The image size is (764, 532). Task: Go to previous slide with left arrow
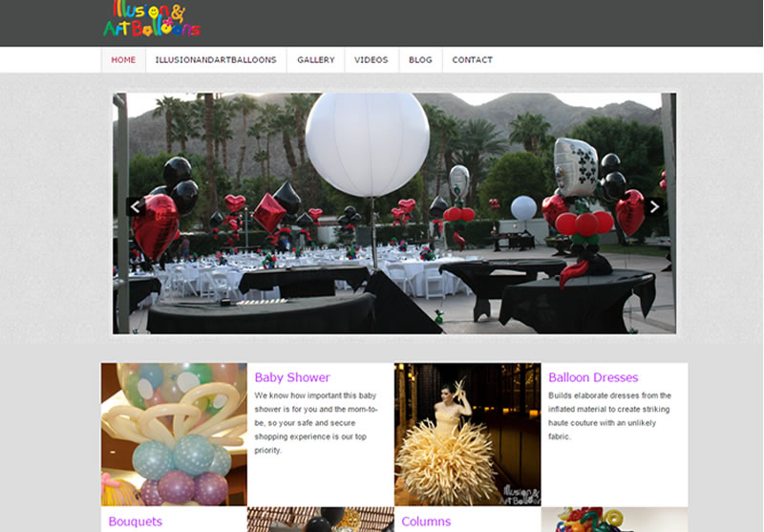pos(136,206)
